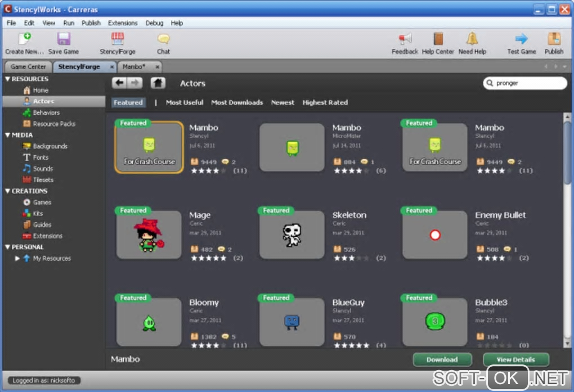
Task: Open the Run menu
Action: (69, 23)
